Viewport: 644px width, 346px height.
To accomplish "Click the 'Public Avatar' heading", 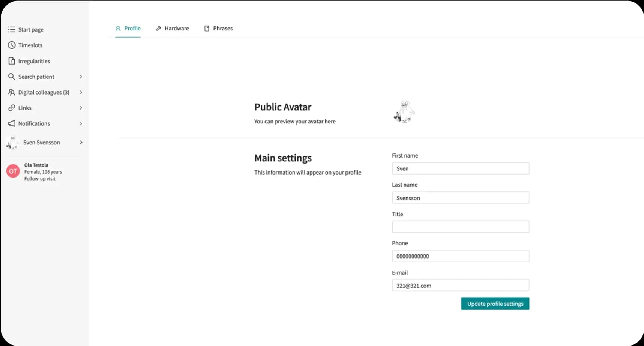I will [x=283, y=107].
